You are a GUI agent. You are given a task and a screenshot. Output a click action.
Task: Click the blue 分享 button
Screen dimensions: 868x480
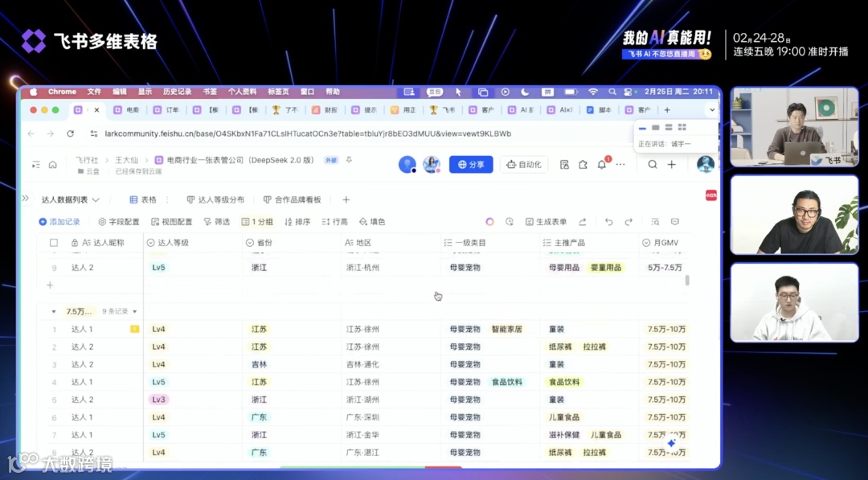pyautogui.click(x=471, y=165)
